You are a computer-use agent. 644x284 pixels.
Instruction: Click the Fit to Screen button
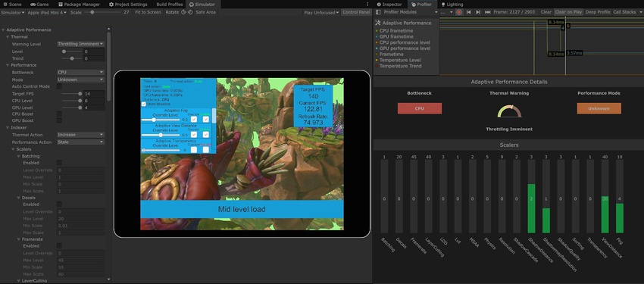pos(148,12)
